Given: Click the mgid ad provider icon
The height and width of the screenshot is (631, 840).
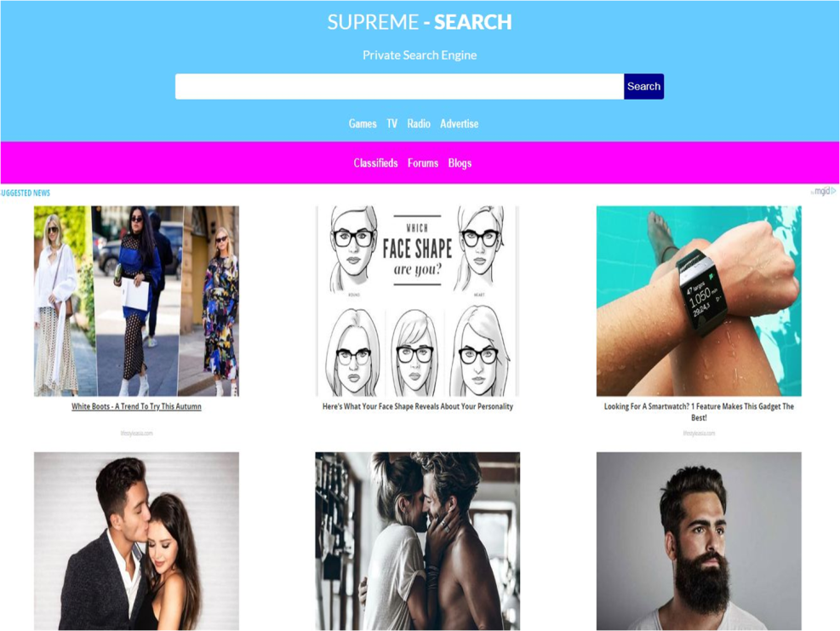Looking at the screenshot, I should tap(824, 192).
